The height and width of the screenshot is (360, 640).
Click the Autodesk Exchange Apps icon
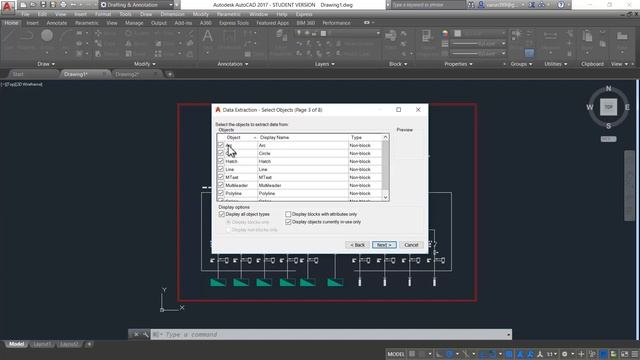click(x=532, y=5)
